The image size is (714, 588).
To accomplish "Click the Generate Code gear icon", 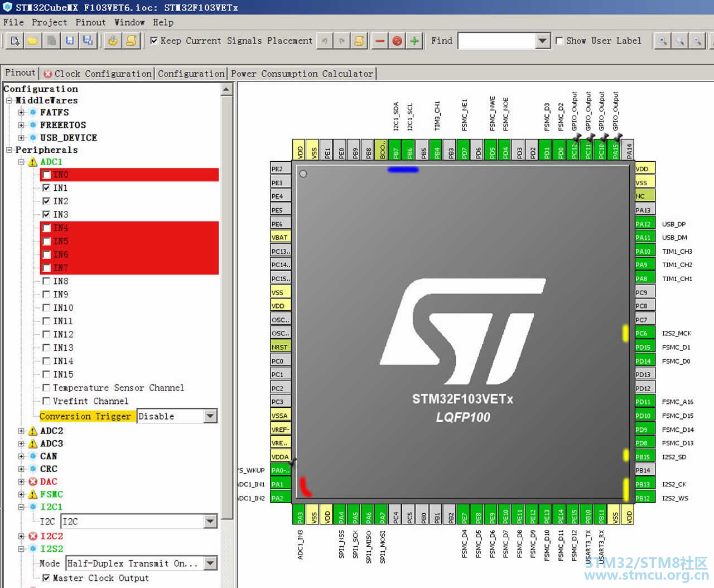I will pyautogui.click(x=113, y=41).
